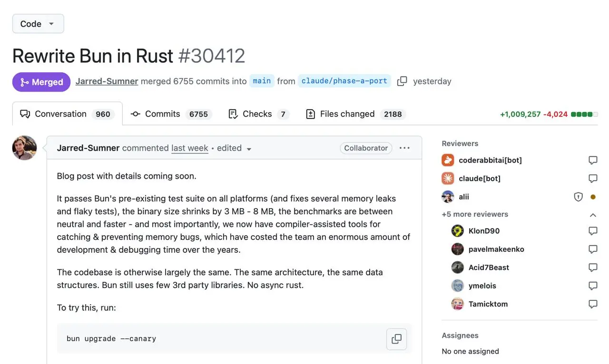Click the 'To try this, run:' line
The height and width of the screenshot is (364, 609).
point(87,308)
